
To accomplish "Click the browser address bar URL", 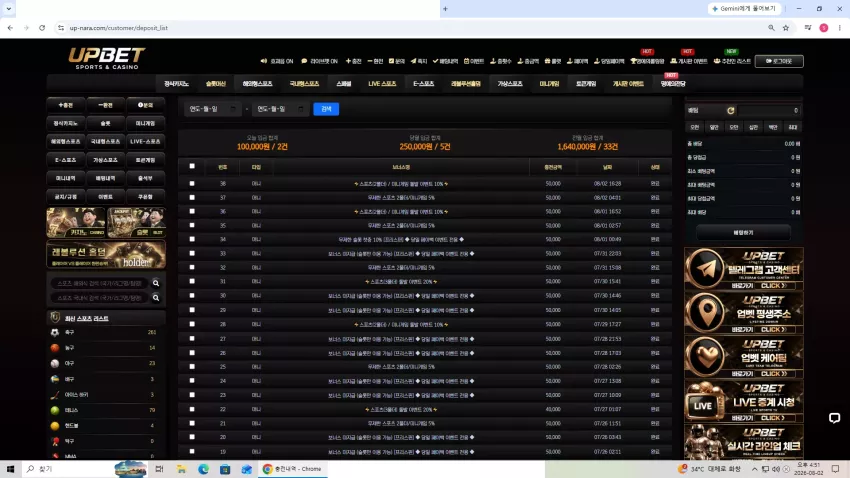I will pos(119,28).
